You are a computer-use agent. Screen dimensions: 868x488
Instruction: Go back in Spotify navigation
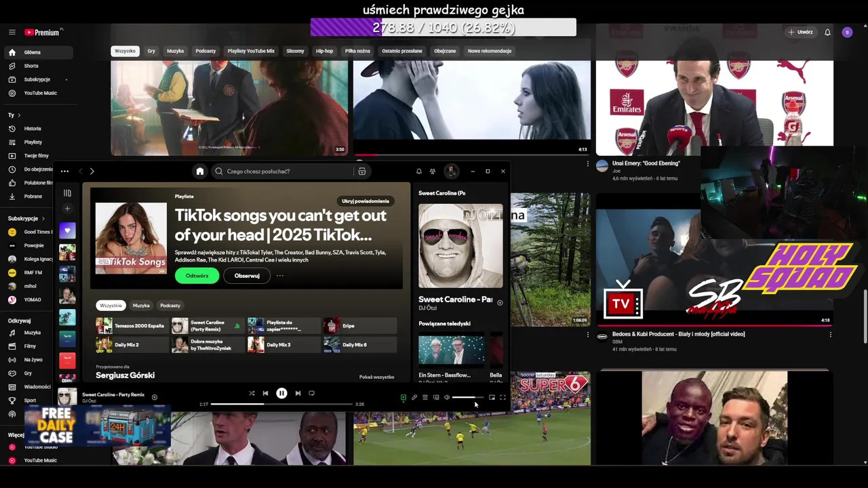pyautogui.click(x=81, y=171)
